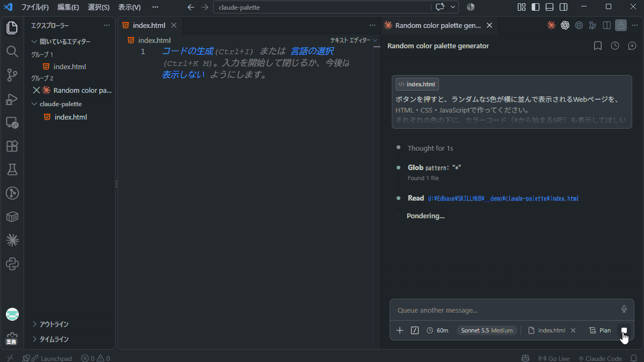Open the 60m timer option

(x=437, y=330)
